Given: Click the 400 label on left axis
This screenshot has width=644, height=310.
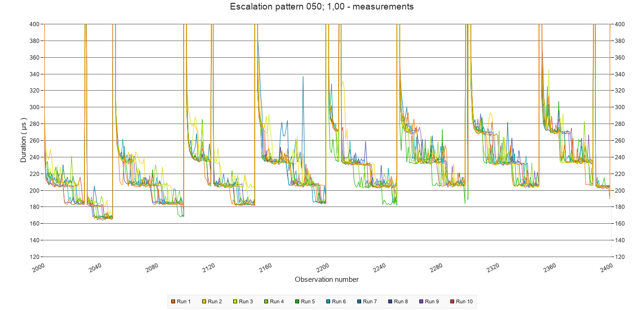Looking at the screenshot, I should click(x=34, y=24).
